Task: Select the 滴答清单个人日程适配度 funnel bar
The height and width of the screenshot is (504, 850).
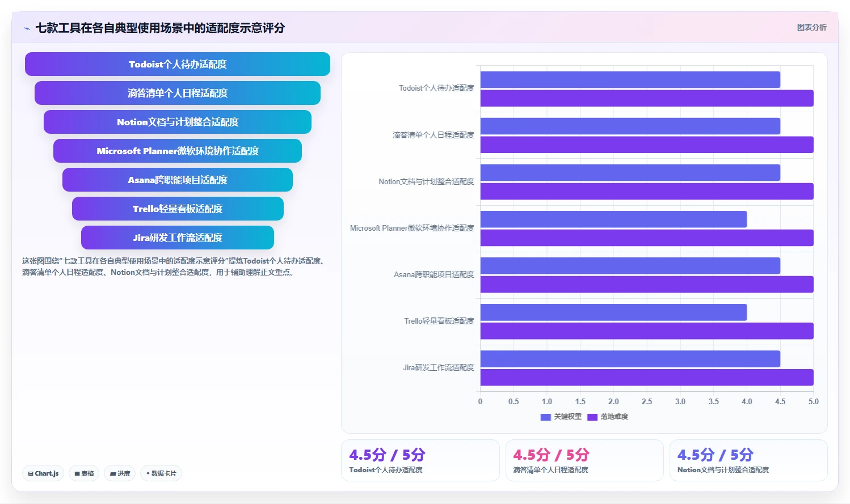Action: click(178, 93)
